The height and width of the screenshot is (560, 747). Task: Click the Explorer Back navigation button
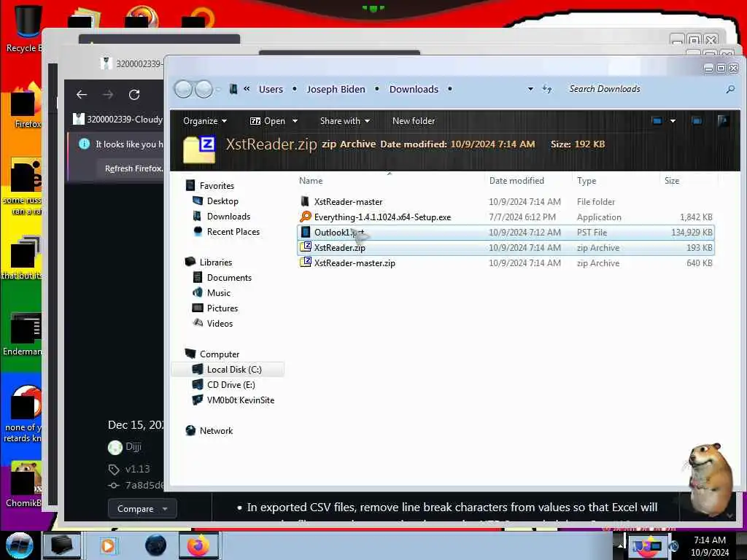[183, 89]
